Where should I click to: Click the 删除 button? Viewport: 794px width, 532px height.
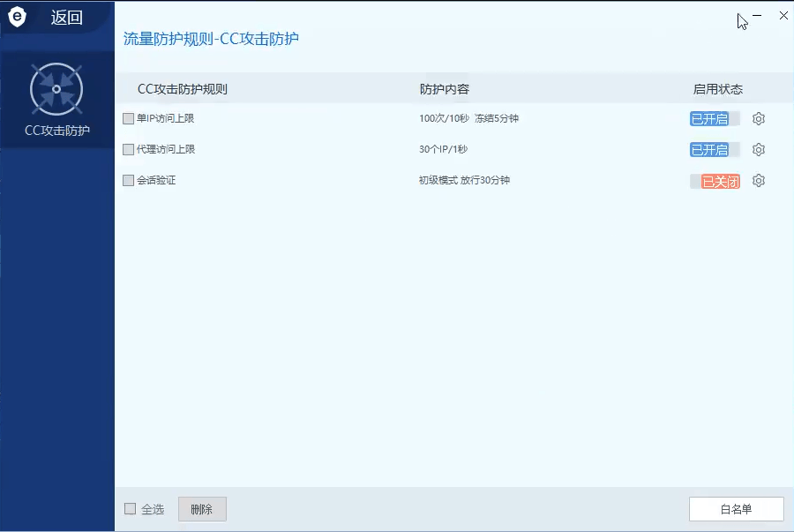[x=202, y=509]
